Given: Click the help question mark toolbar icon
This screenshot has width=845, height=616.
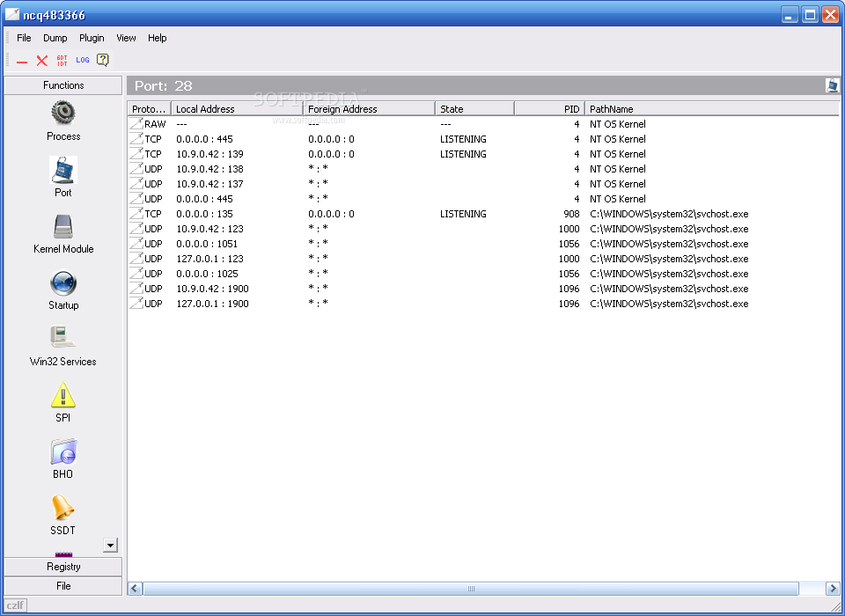Looking at the screenshot, I should tap(103, 60).
